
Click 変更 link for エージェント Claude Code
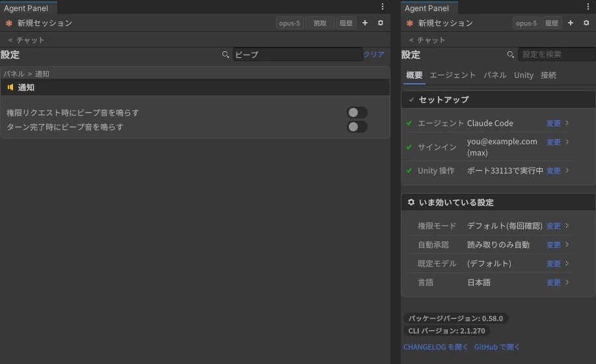[x=554, y=123]
